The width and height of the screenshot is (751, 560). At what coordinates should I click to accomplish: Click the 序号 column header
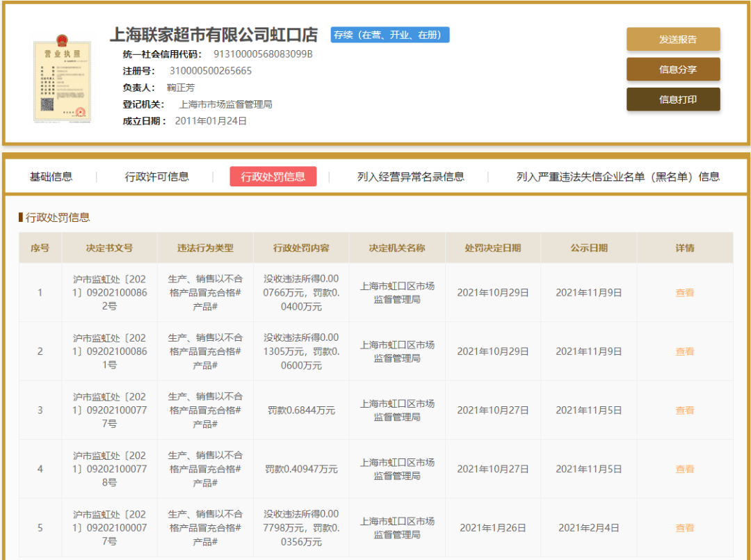click(x=40, y=248)
